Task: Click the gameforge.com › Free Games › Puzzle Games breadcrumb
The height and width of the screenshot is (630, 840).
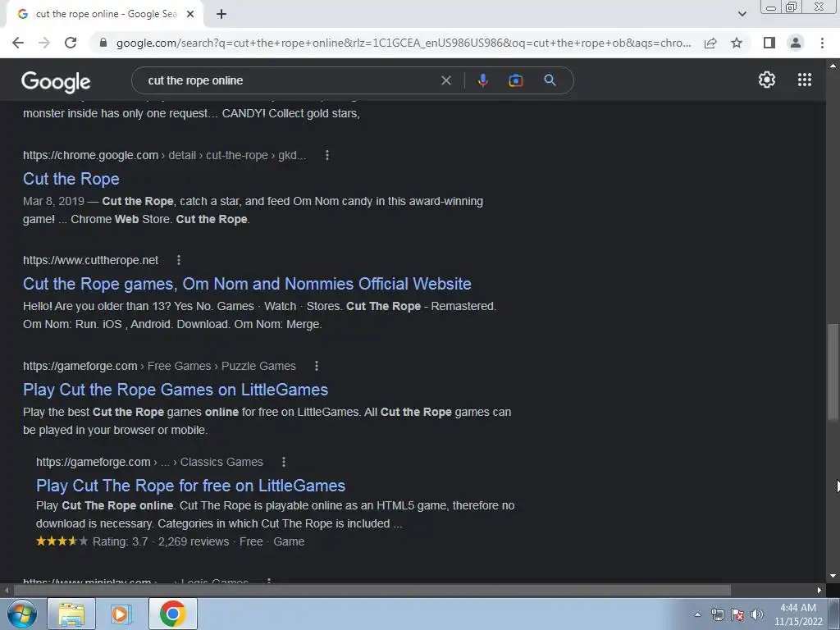Action: pos(159,366)
